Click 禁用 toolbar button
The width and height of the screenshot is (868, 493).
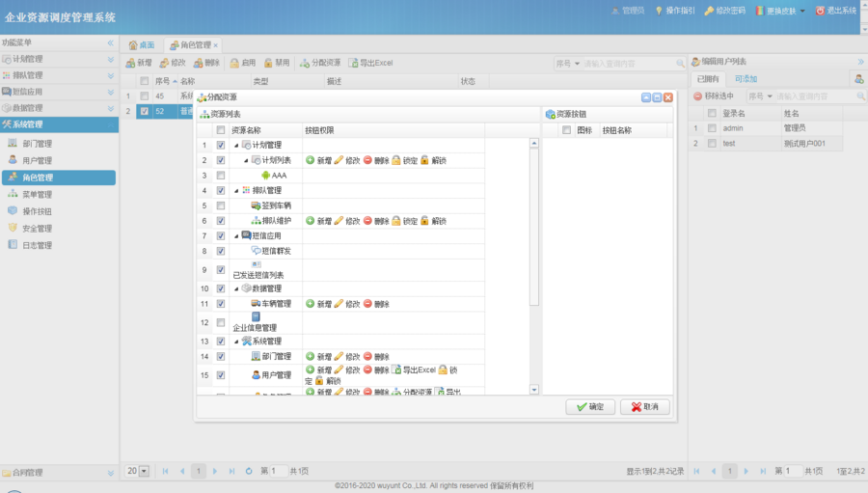[x=277, y=63]
